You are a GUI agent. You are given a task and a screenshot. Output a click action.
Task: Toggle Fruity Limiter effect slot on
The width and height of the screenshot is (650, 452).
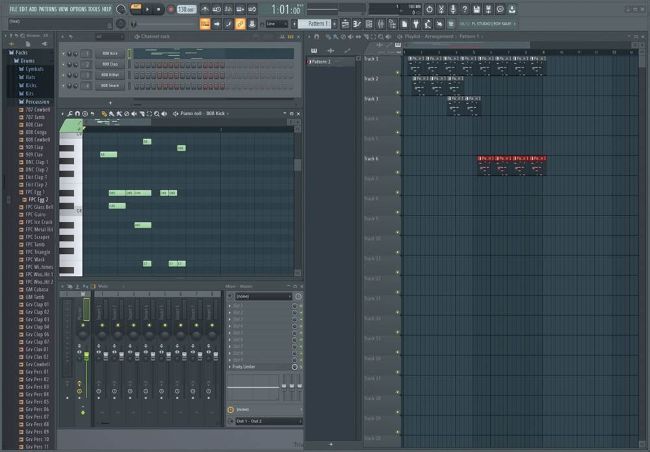coord(296,367)
